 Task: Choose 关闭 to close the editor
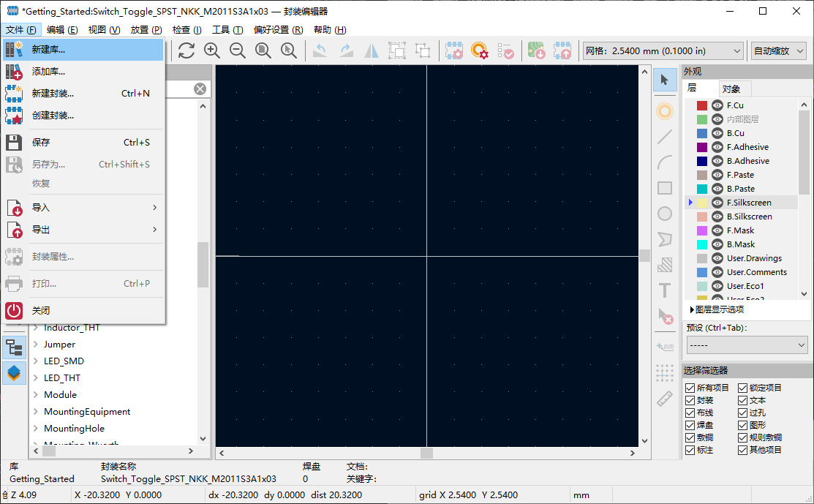[x=83, y=310]
